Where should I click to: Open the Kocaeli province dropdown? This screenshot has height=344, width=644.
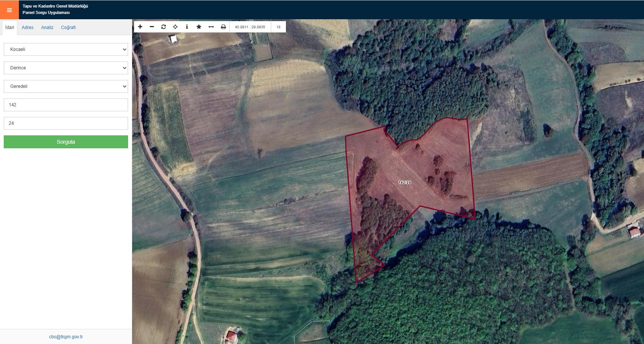click(66, 49)
